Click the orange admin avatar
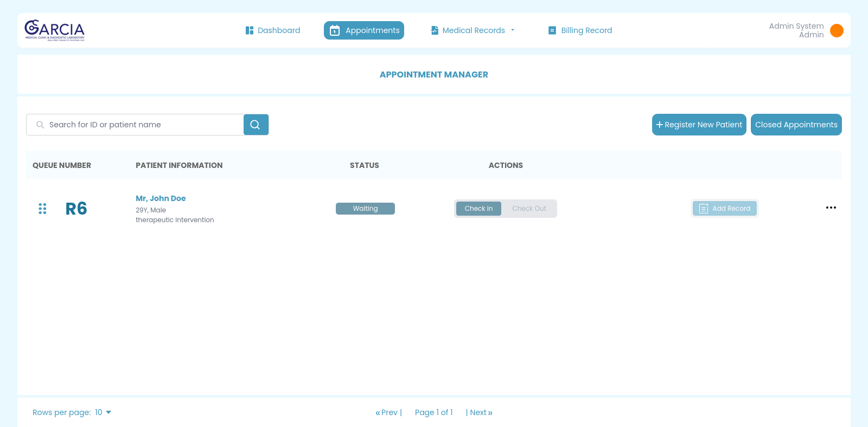 [837, 30]
